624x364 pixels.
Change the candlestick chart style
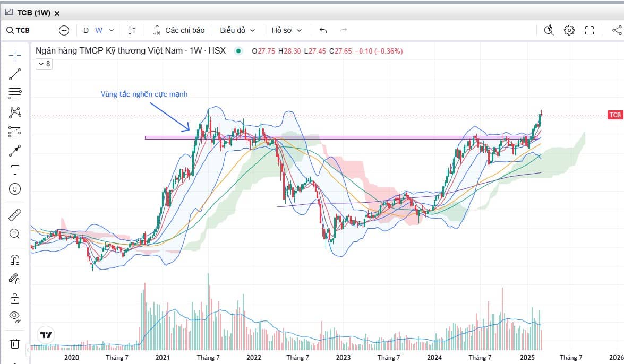click(x=132, y=30)
